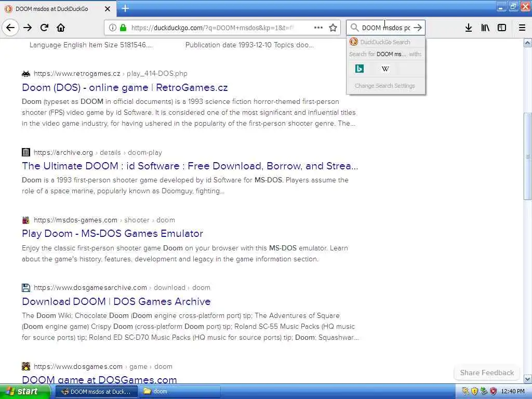
Task: Click https://www.dosgamesarchive.com download doom URL
Action: pyautogui.click(x=122, y=288)
